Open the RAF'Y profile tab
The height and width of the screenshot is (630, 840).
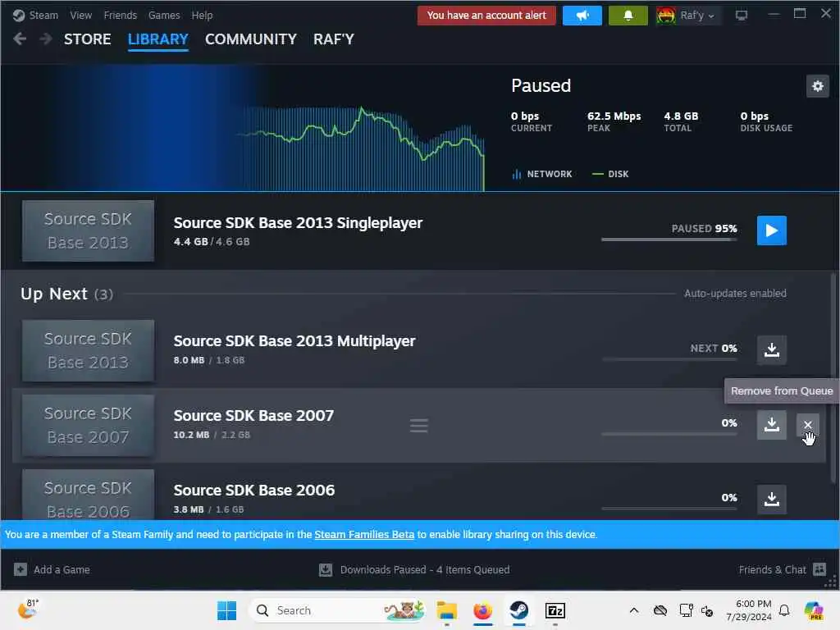point(334,39)
